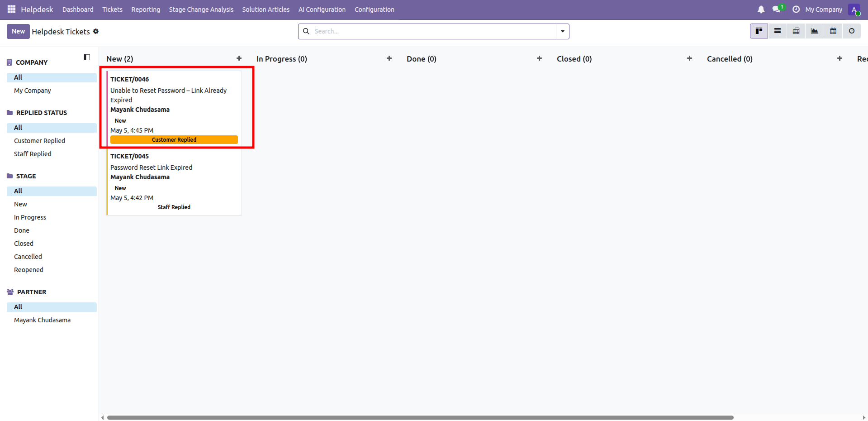
Task: Toggle the search options dropdown arrow
Action: [x=563, y=31]
